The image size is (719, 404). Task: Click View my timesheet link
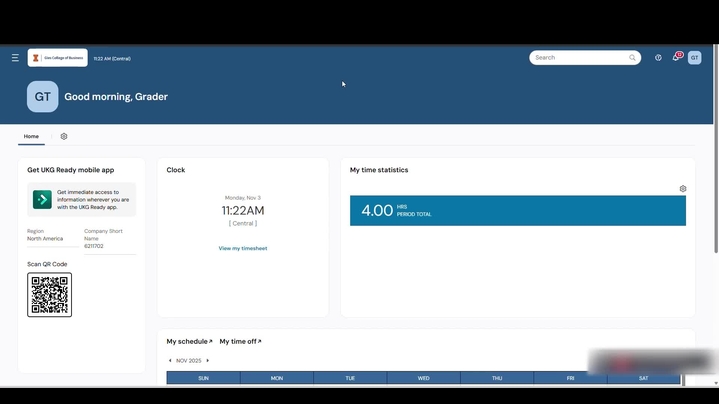pyautogui.click(x=243, y=248)
